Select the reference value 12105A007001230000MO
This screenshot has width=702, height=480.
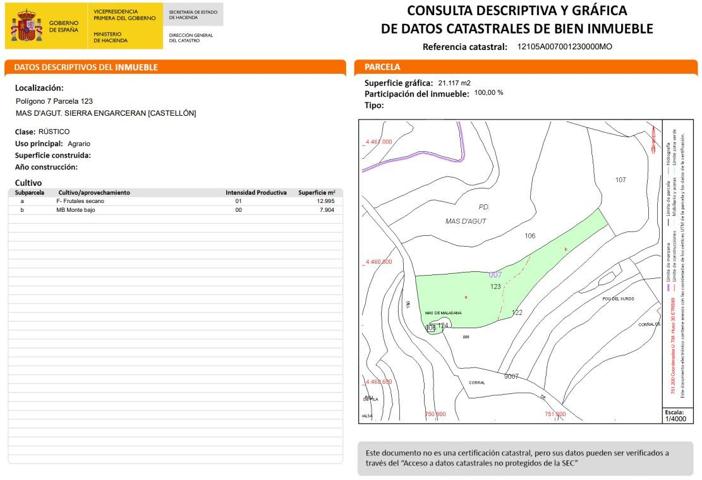coord(565,47)
